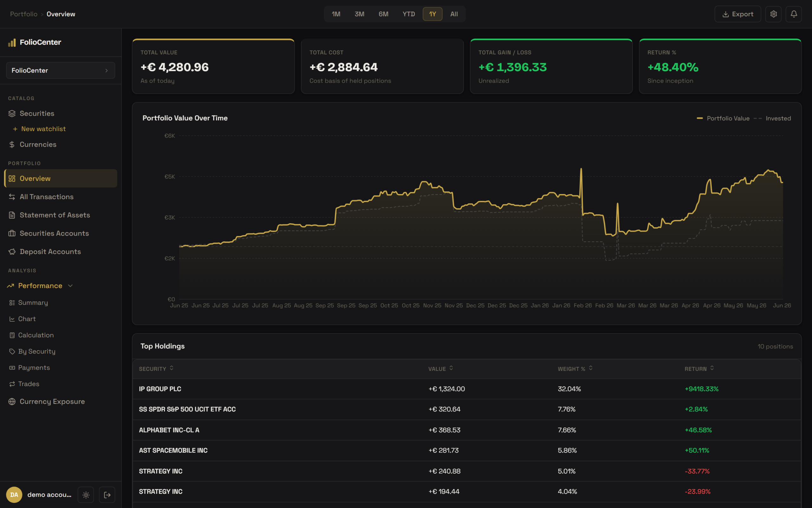Select the 1M time range
812x508 pixels.
[336, 14]
